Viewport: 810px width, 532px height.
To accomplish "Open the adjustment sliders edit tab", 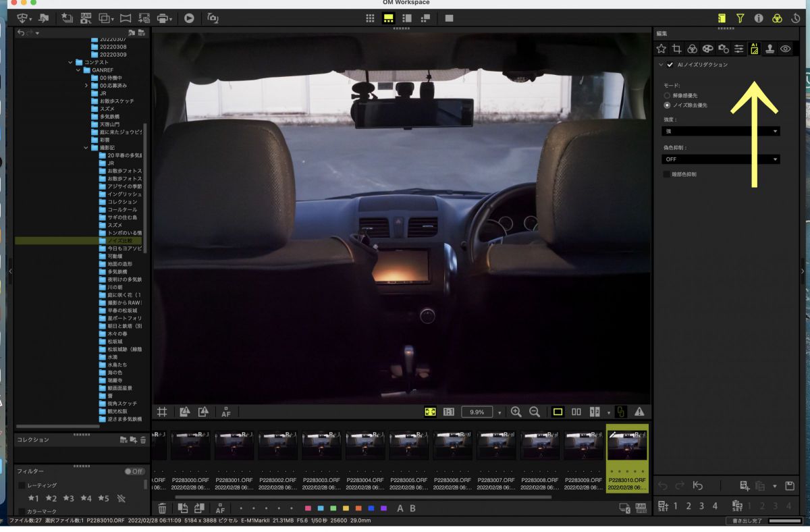I will pyautogui.click(x=739, y=49).
